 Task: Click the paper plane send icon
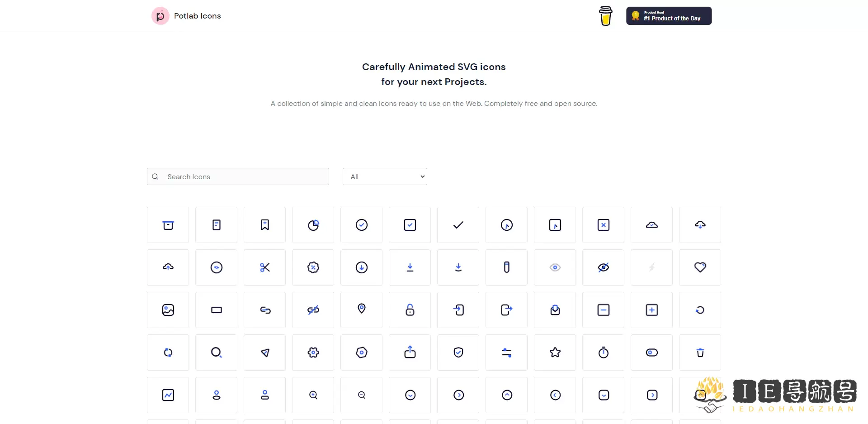(x=264, y=352)
